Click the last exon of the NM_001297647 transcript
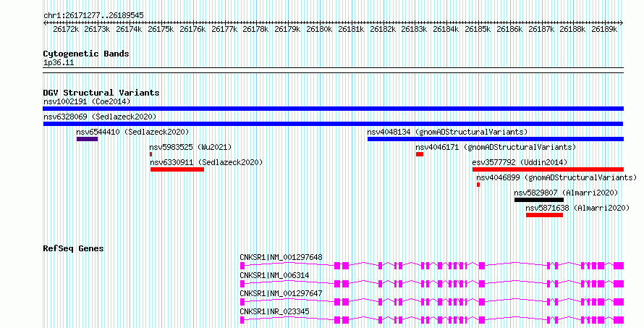The height and width of the screenshot is (328, 644). pyautogui.click(x=619, y=302)
